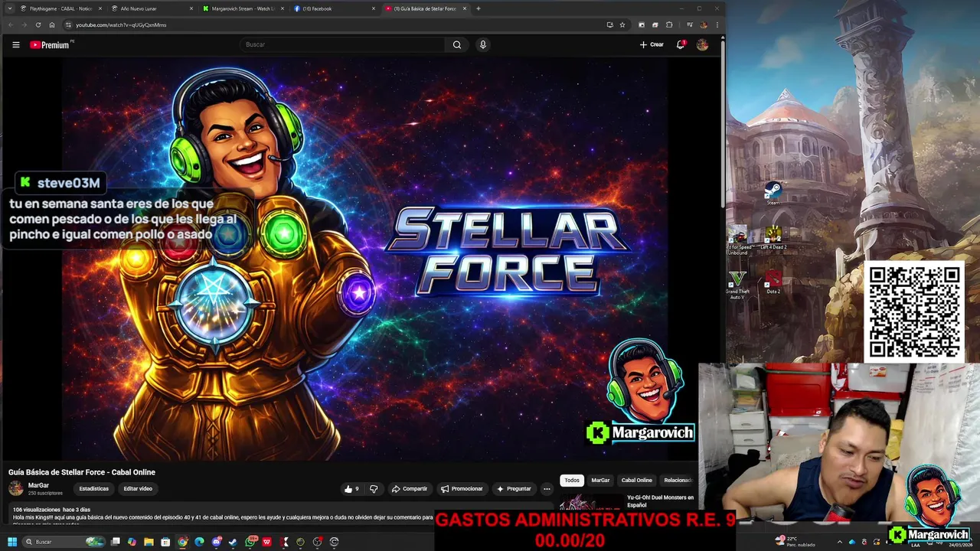Select the Relacionados filter chip
Viewport: 980px width, 551px height.
[677, 480]
